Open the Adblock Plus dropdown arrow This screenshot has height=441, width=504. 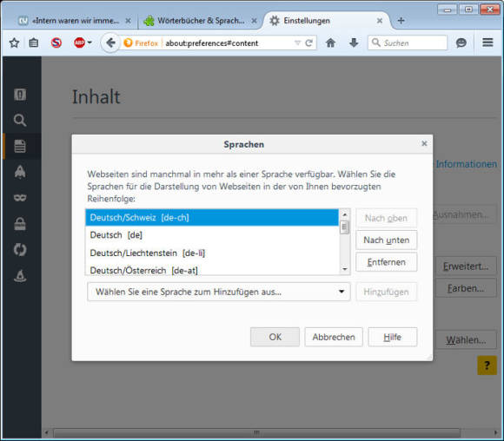[x=90, y=43]
